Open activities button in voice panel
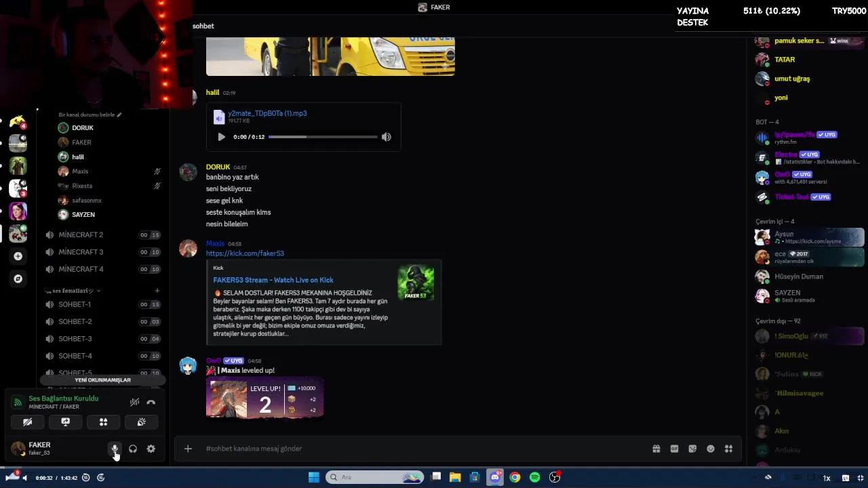The height and width of the screenshot is (488, 868). pyautogui.click(x=103, y=422)
